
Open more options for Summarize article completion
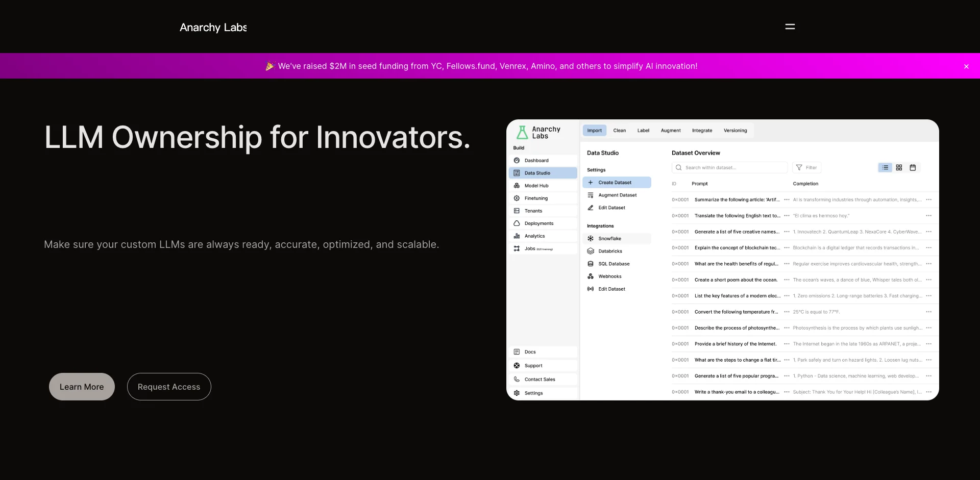point(928,199)
